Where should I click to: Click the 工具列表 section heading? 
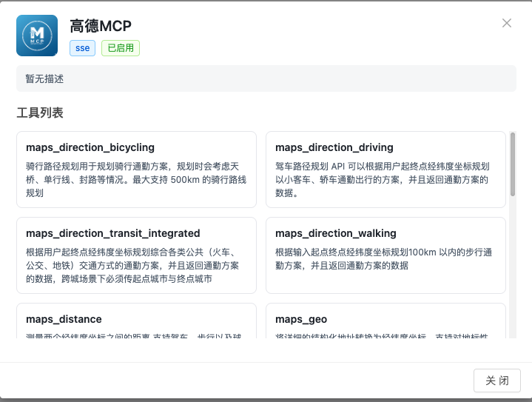pyautogui.click(x=40, y=113)
